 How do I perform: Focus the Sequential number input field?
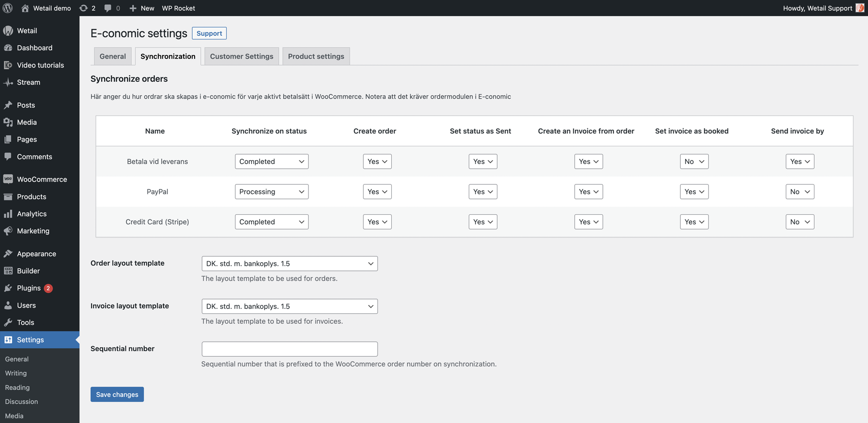coord(289,349)
